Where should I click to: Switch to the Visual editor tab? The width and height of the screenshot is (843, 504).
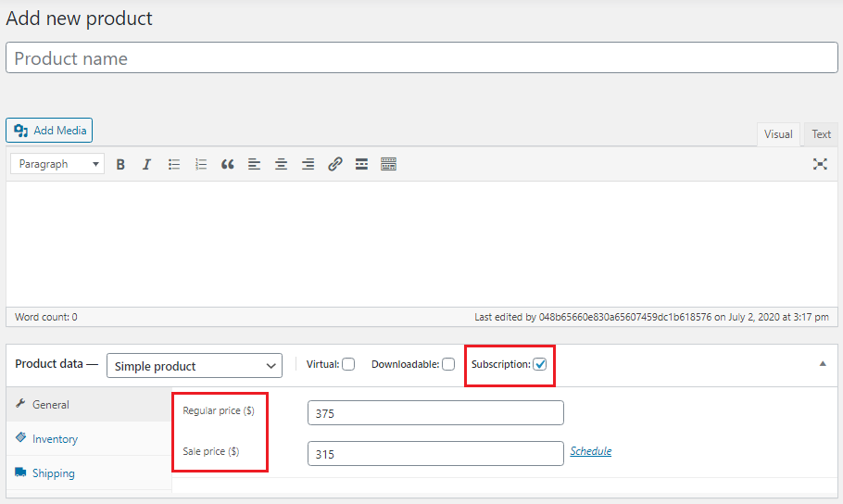tap(778, 134)
